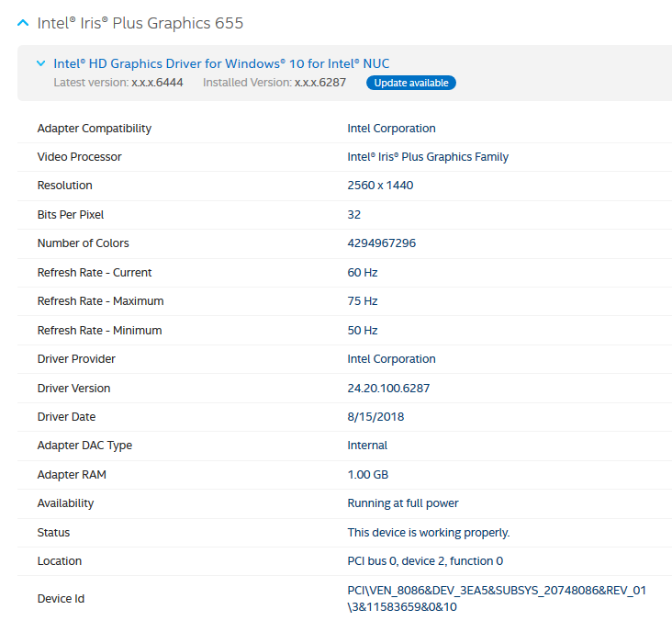Select the 2560 x 1440 resolution value
This screenshot has width=672, height=621.
point(380,186)
